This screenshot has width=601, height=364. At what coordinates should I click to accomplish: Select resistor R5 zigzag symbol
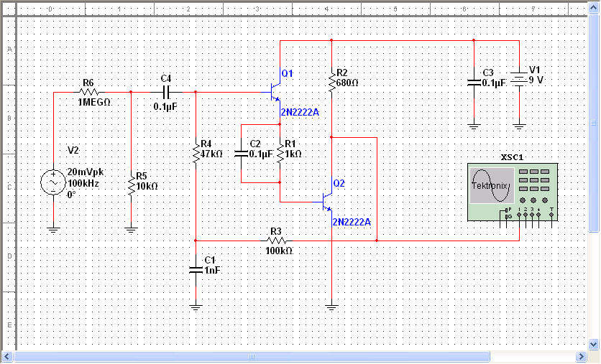(x=131, y=187)
